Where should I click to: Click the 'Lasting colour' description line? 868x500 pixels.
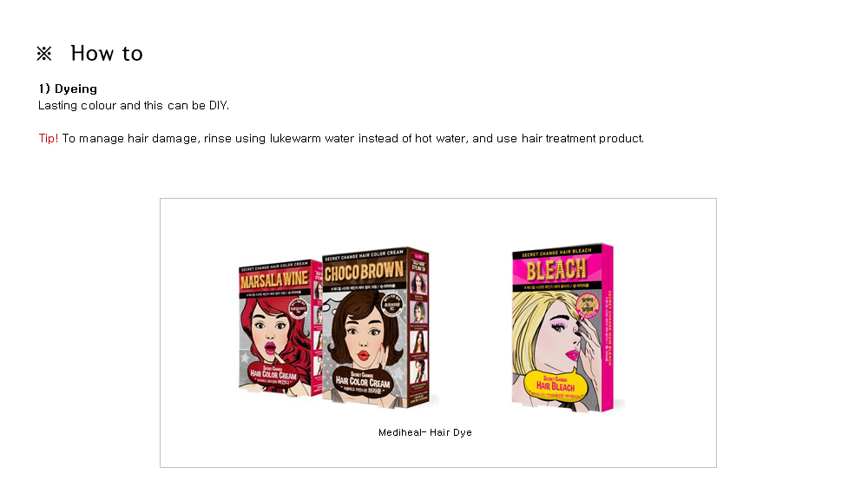pyautogui.click(x=134, y=105)
